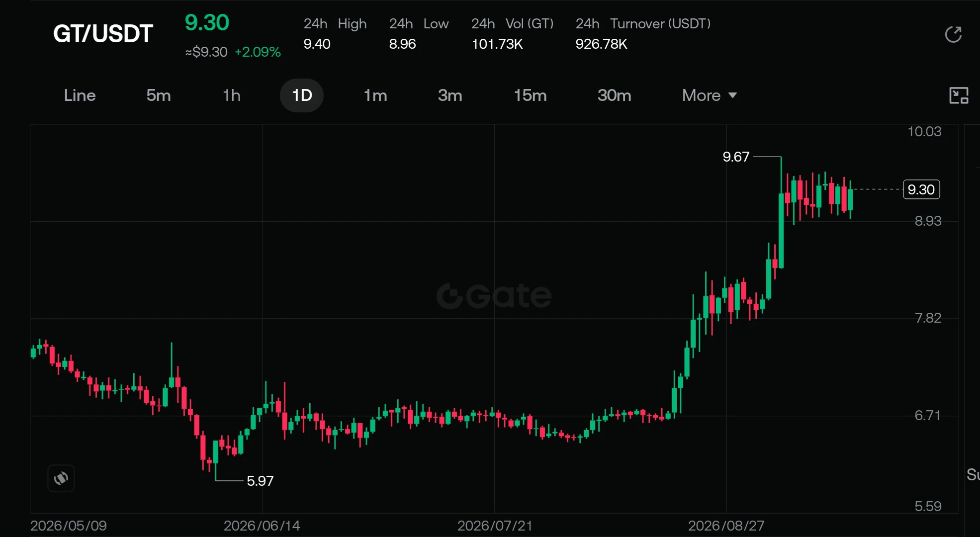Select the 1D timeframe

point(302,95)
